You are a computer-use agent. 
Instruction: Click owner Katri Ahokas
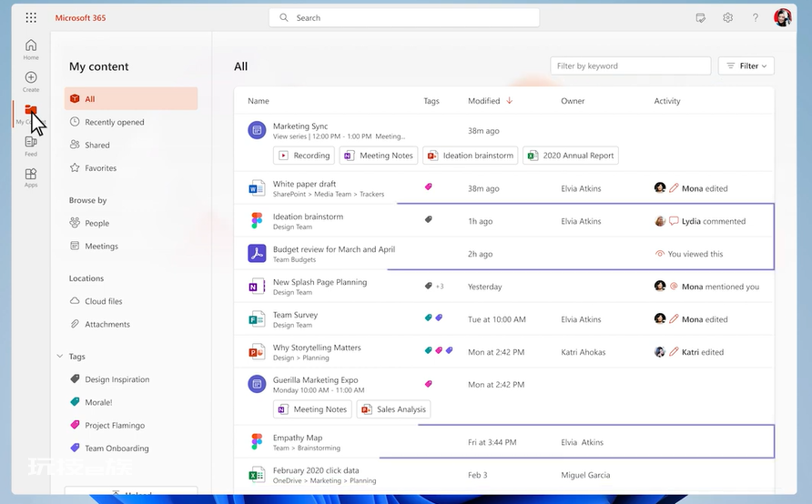coord(584,352)
